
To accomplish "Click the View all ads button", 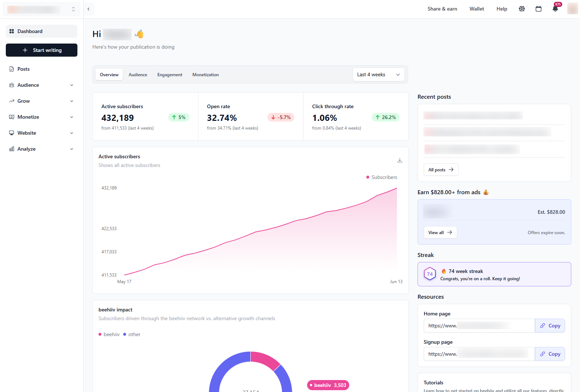I will [x=440, y=232].
